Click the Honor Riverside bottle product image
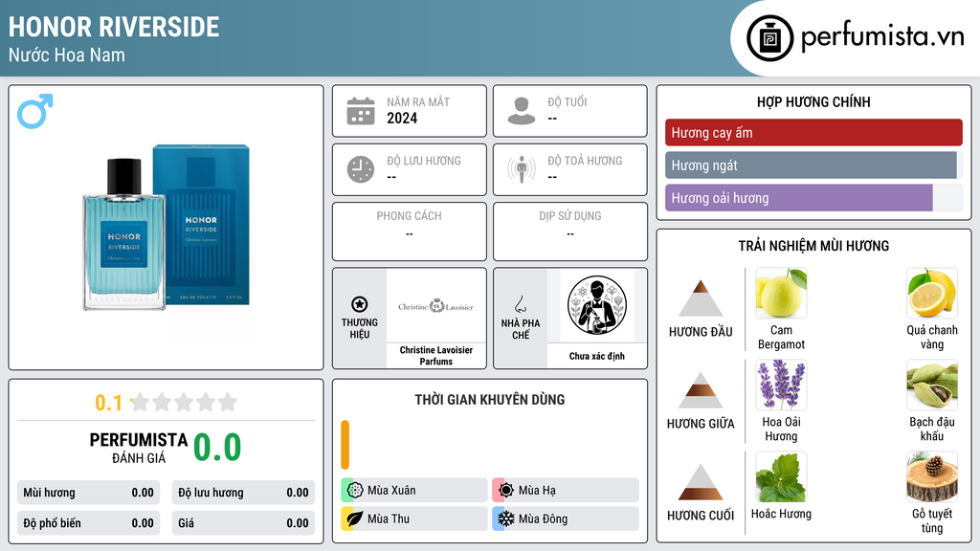The image size is (980, 551). 167,228
